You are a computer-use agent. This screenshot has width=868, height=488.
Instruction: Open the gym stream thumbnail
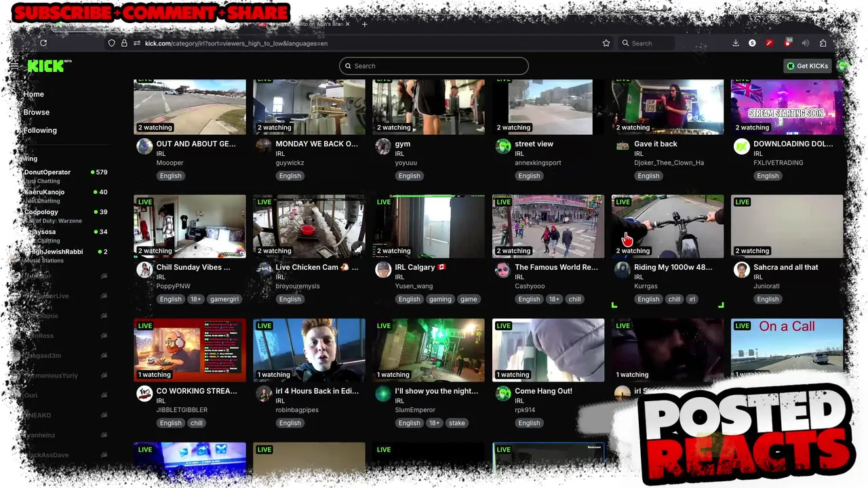tap(429, 107)
